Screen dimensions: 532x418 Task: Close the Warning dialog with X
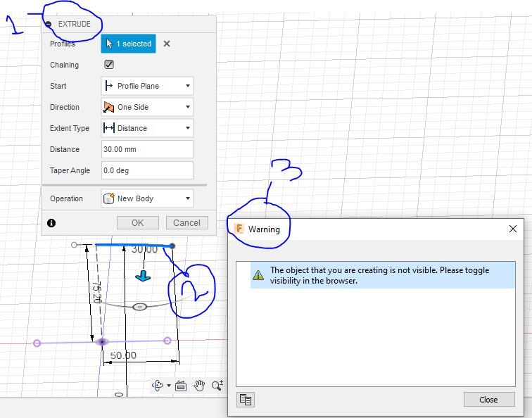(513, 229)
